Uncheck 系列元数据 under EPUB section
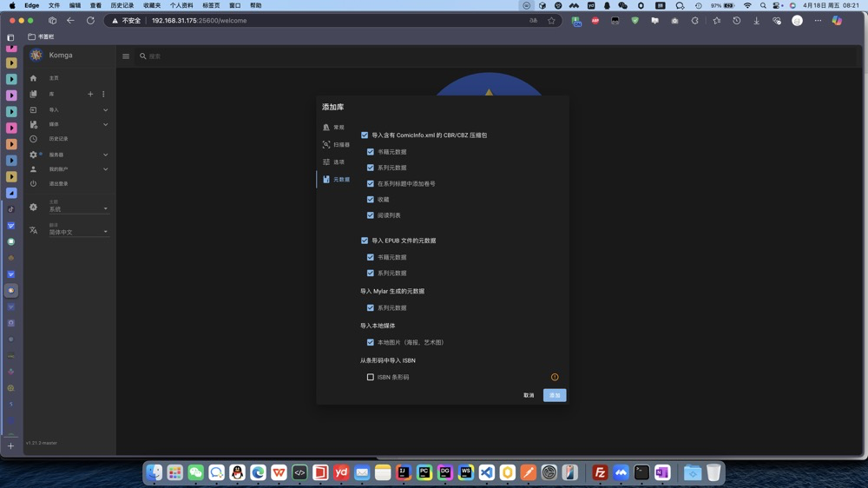Viewport: 868px width, 488px height. coord(371,273)
